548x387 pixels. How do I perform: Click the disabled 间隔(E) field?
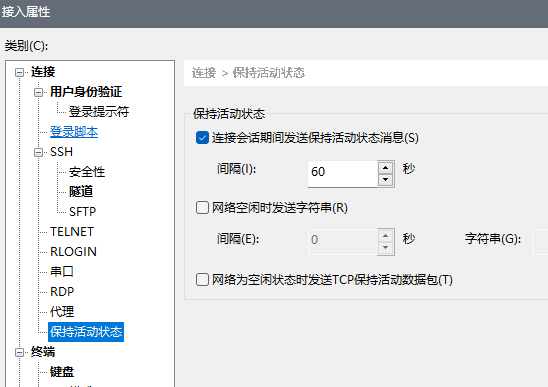(342, 242)
